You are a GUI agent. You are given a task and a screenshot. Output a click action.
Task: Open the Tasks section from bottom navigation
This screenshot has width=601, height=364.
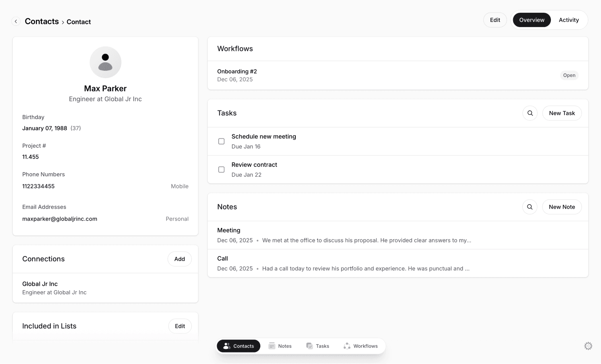(318, 346)
